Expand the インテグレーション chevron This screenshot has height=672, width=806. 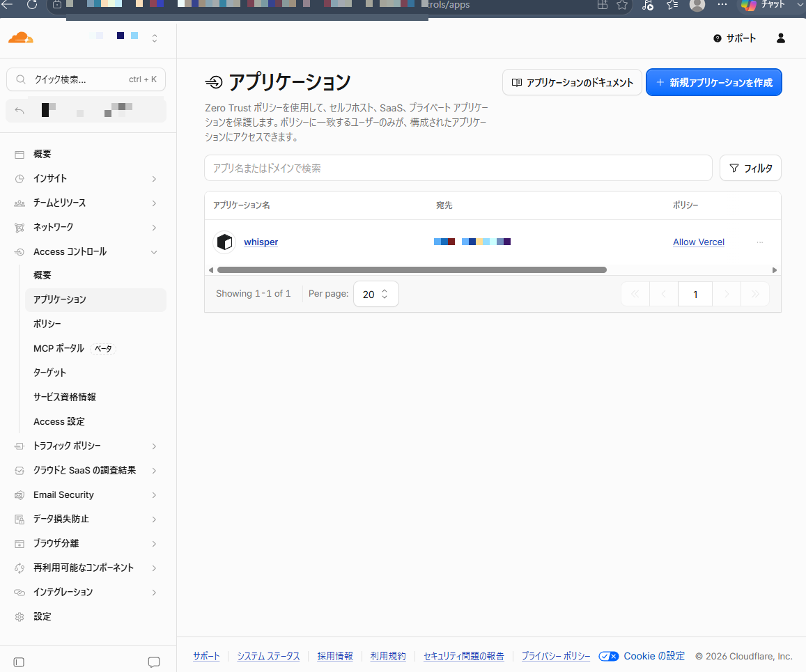pos(154,593)
